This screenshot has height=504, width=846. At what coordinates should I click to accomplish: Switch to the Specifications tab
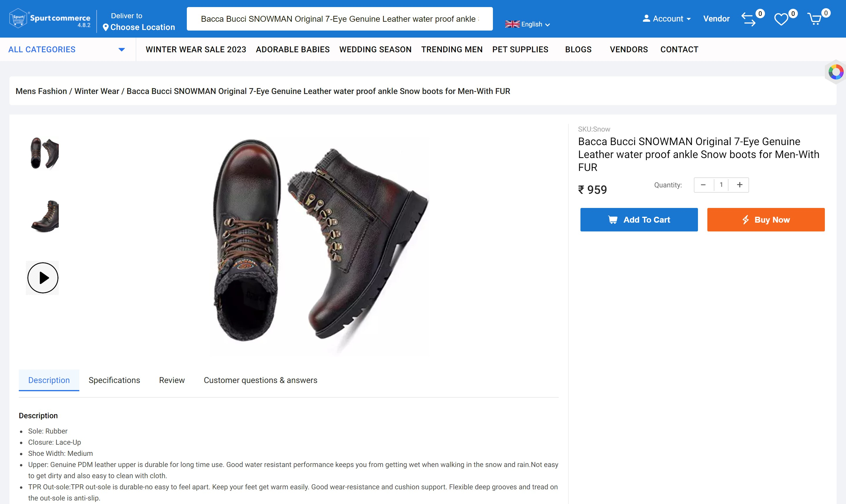(115, 380)
